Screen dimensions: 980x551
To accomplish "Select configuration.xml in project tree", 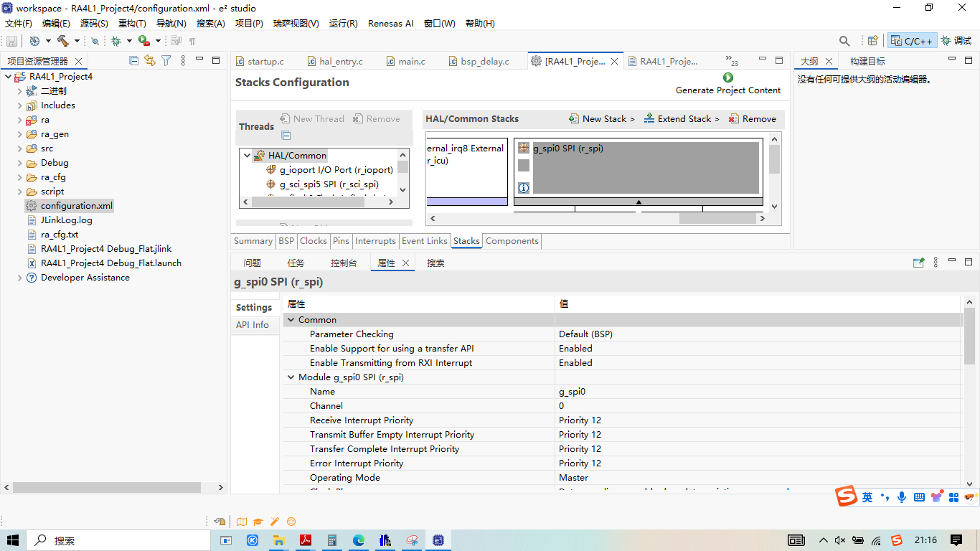I will 69,206.
